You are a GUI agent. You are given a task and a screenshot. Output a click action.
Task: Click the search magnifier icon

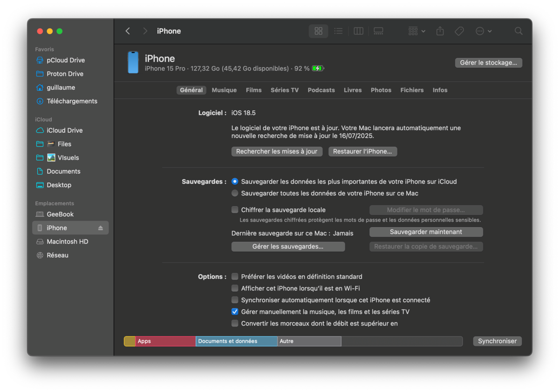click(518, 31)
